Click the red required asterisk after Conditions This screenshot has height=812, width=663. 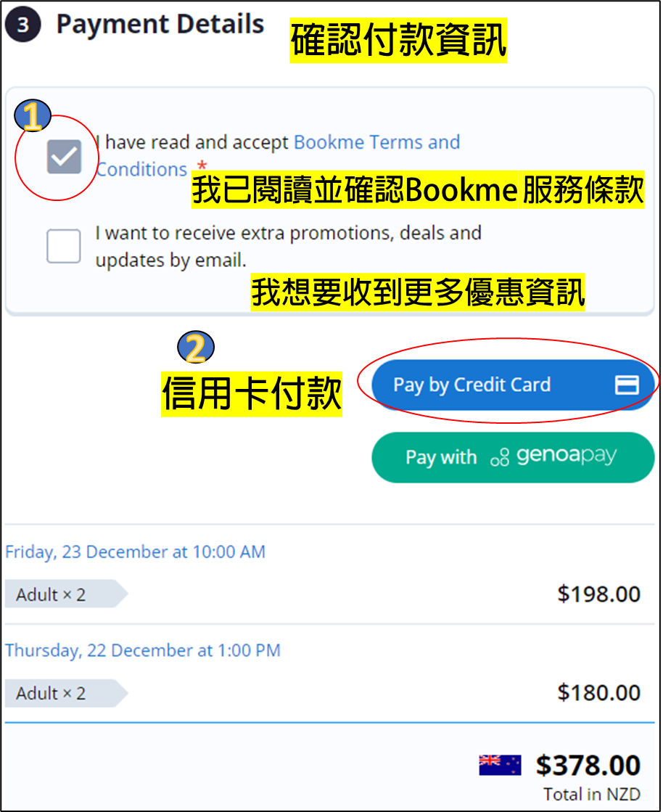point(202,166)
